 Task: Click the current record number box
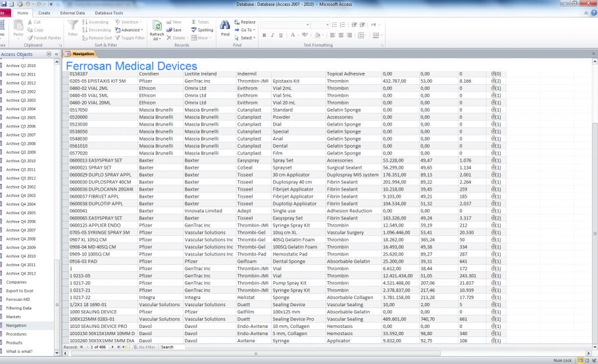click(99, 348)
